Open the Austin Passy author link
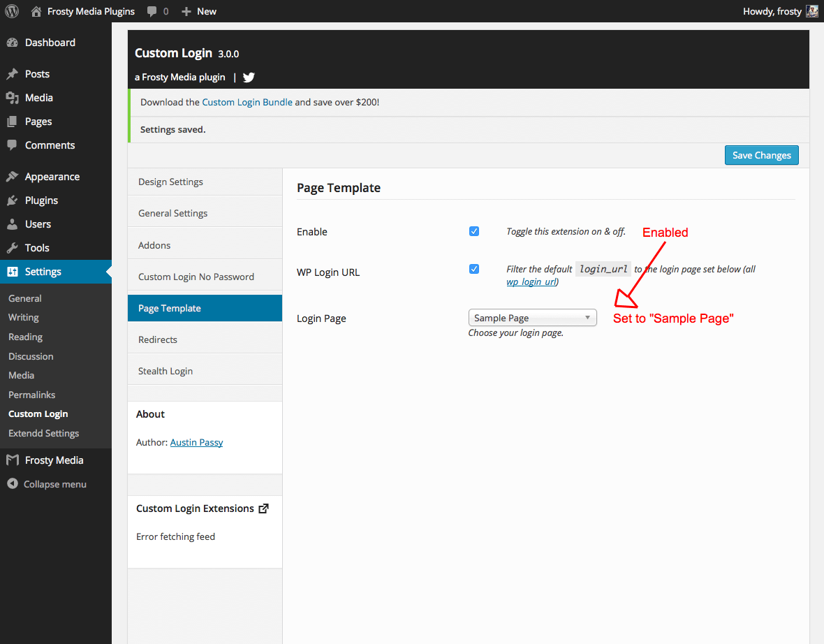Screen dimensions: 824x644 [x=196, y=442]
